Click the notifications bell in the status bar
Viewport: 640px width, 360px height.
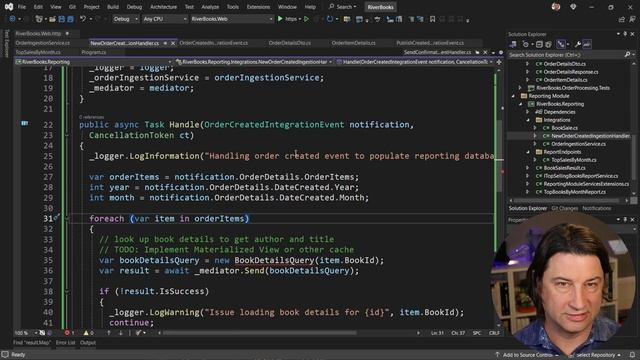(x=632, y=355)
